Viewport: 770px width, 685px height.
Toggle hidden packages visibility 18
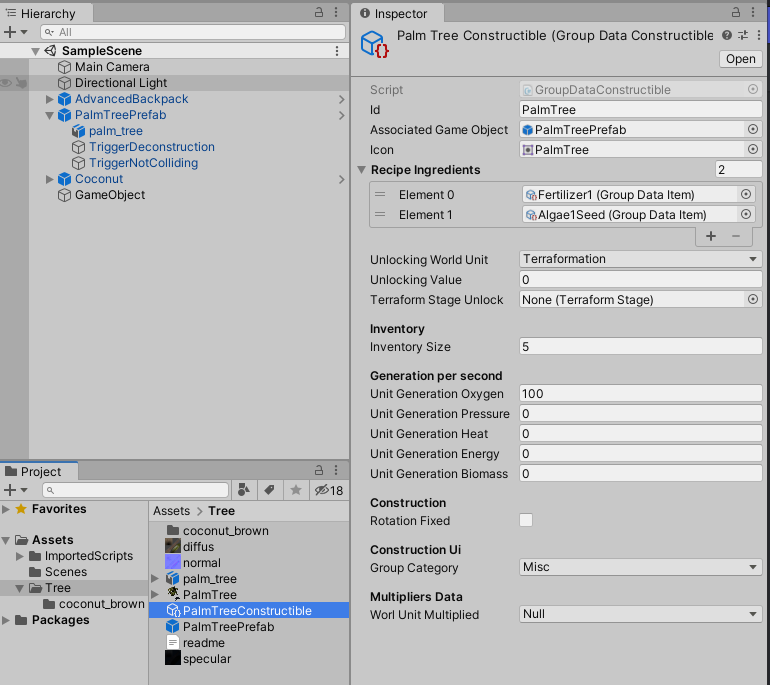pyautogui.click(x=329, y=490)
